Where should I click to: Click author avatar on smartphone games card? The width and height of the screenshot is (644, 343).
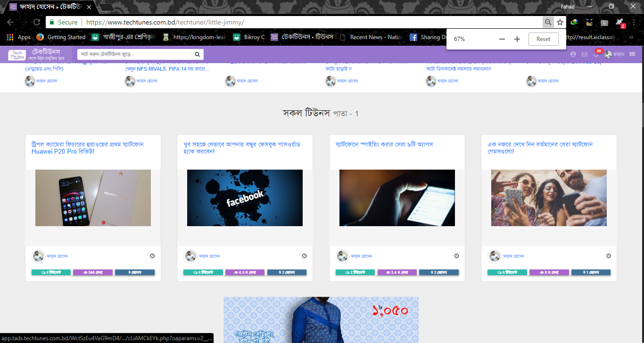pyautogui.click(x=494, y=256)
